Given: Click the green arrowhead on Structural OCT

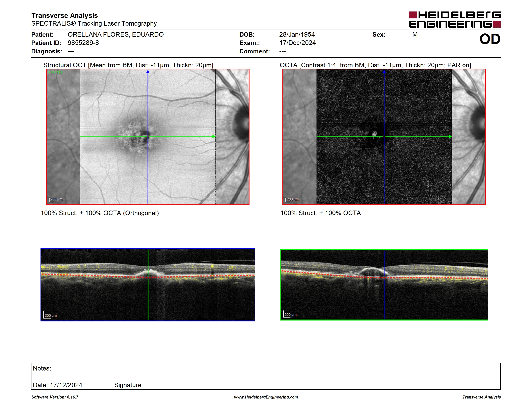Looking at the screenshot, I should coord(214,137).
